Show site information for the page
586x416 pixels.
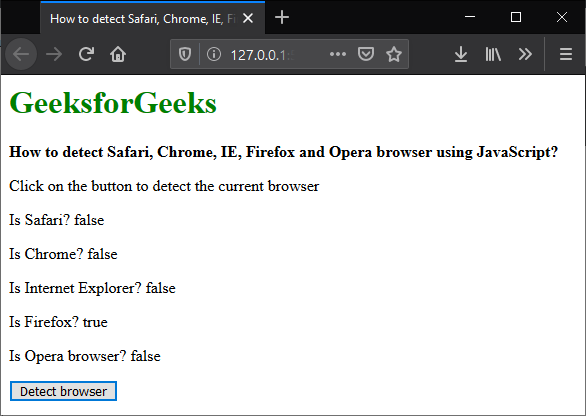(214, 55)
